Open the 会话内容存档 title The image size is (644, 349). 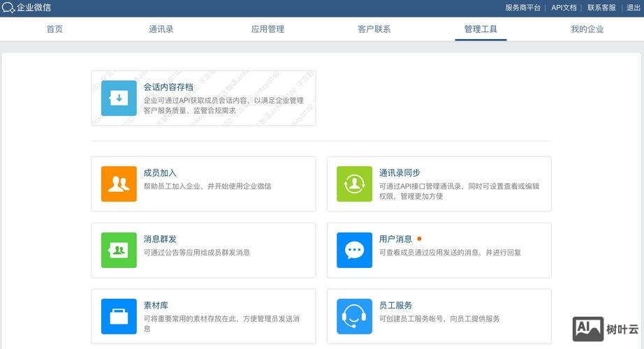168,87
